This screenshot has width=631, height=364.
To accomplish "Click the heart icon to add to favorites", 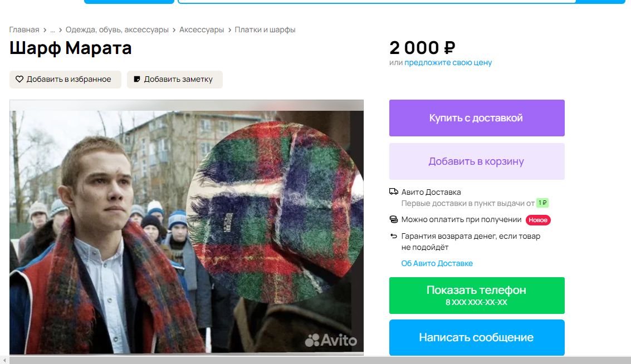I will click(19, 79).
